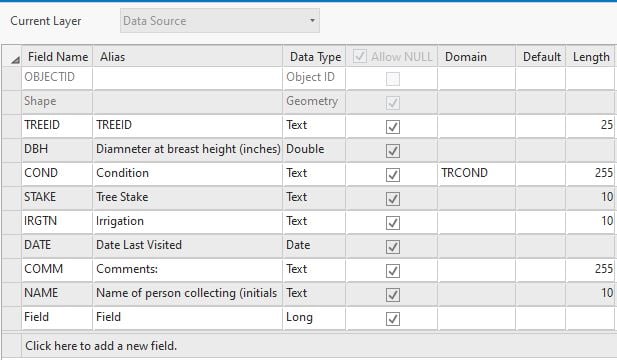The image size is (617, 360).
Task: Select the Object ID data type cell
Action: (x=314, y=78)
